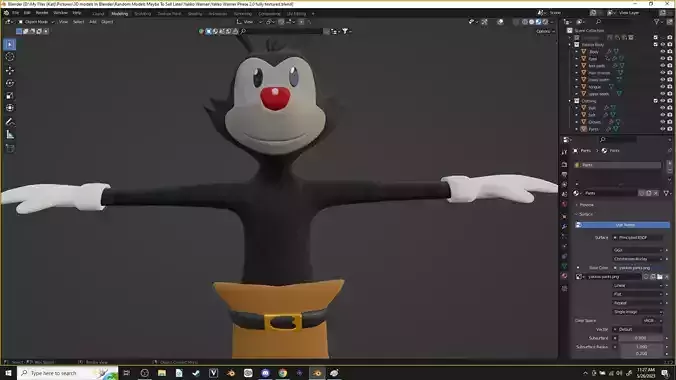
Task: Hide the Eyes object in outliner
Action: pyautogui.click(x=663, y=59)
